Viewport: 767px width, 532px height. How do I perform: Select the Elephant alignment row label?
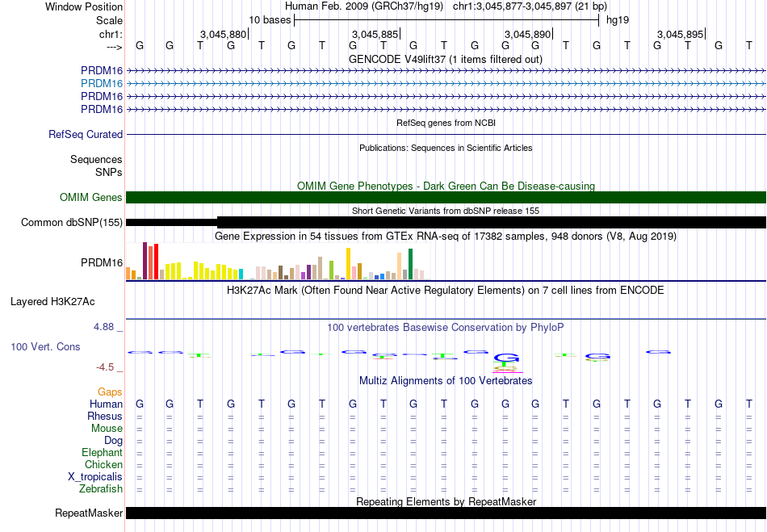pyautogui.click(x=103, y=452)
